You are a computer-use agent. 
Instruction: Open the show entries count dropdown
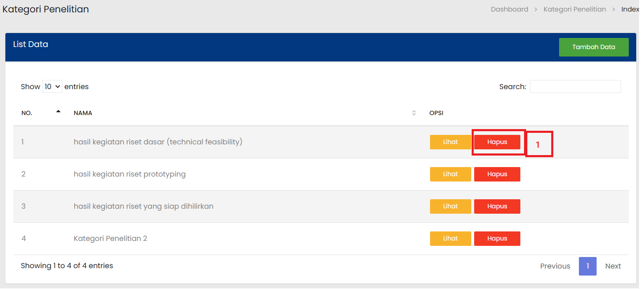(x=52, y=87)
